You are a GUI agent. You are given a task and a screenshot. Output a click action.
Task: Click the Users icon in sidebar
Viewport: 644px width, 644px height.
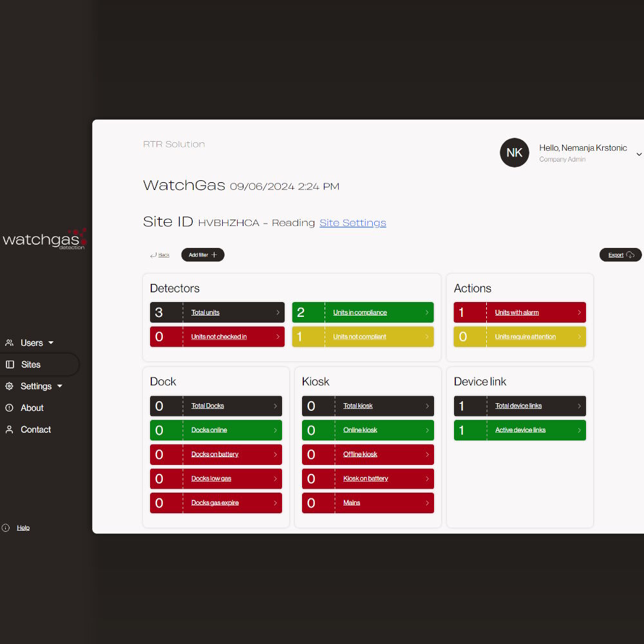pyautogui.click(x=9, y=343)
